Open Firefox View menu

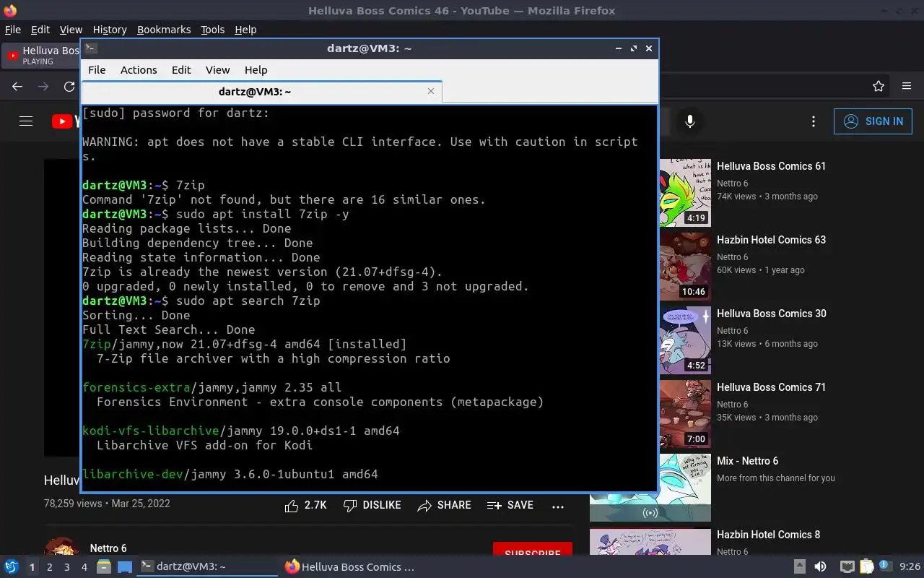click(x=71, y=30)
